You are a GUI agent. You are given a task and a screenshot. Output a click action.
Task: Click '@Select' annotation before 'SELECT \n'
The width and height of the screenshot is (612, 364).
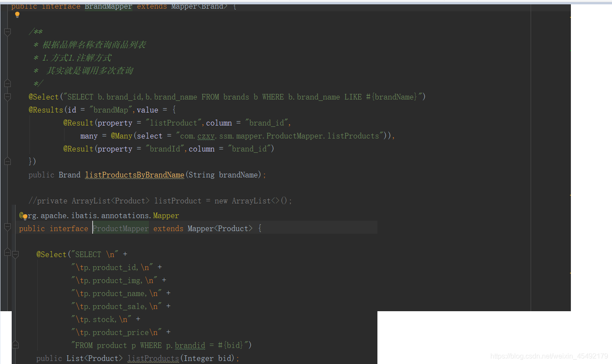coord(52,254)
